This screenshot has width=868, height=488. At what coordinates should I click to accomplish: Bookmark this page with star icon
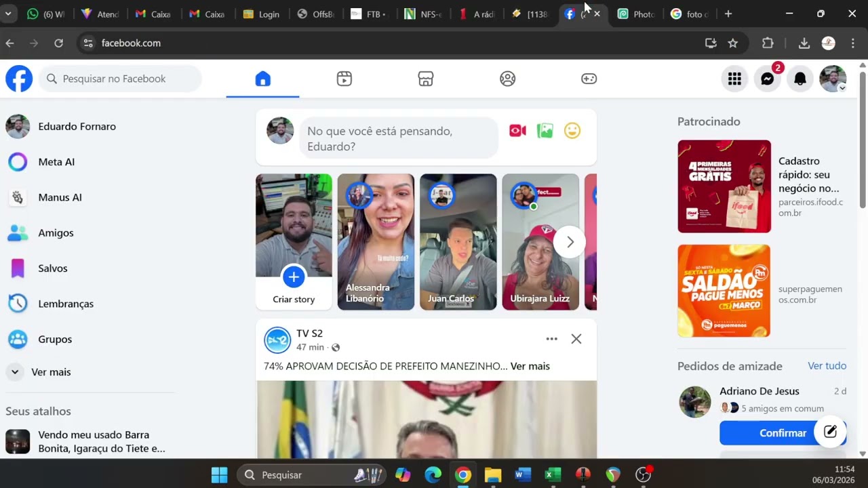(733, 43)
